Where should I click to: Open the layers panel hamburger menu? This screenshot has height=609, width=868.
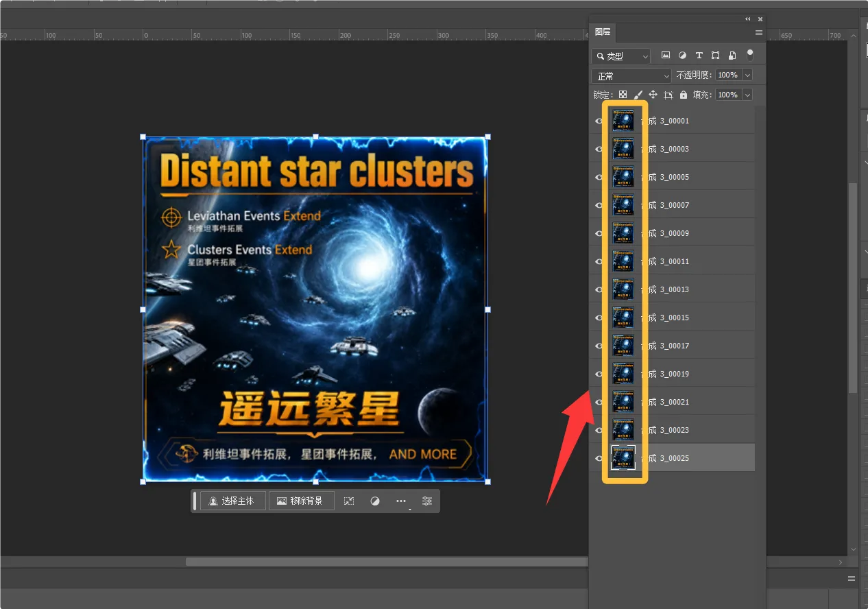[759, 32]
